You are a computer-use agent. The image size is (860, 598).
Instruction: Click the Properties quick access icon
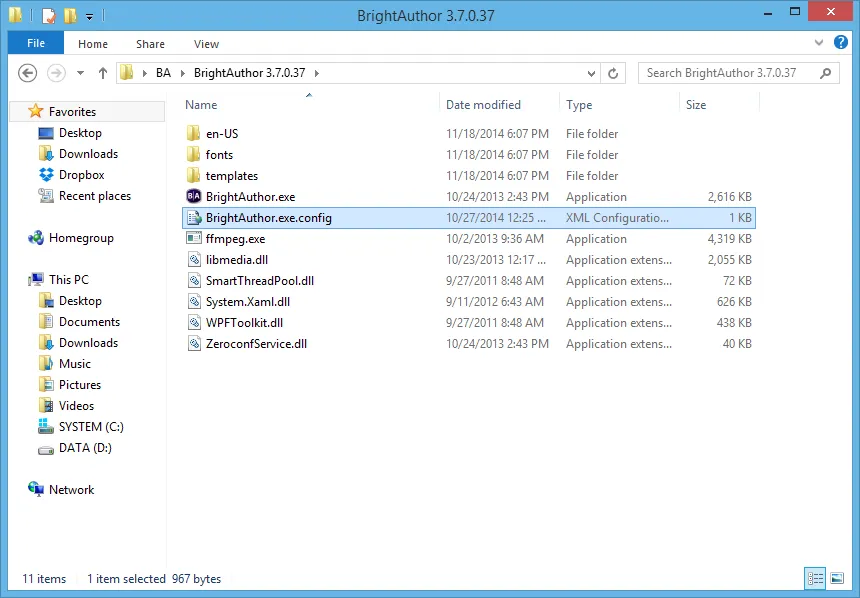point(49,15)
